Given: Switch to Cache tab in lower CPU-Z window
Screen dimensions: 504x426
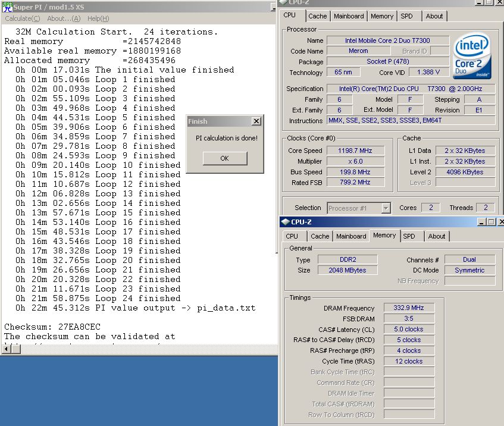Looking at the screenshot, I should coord(320,236).
